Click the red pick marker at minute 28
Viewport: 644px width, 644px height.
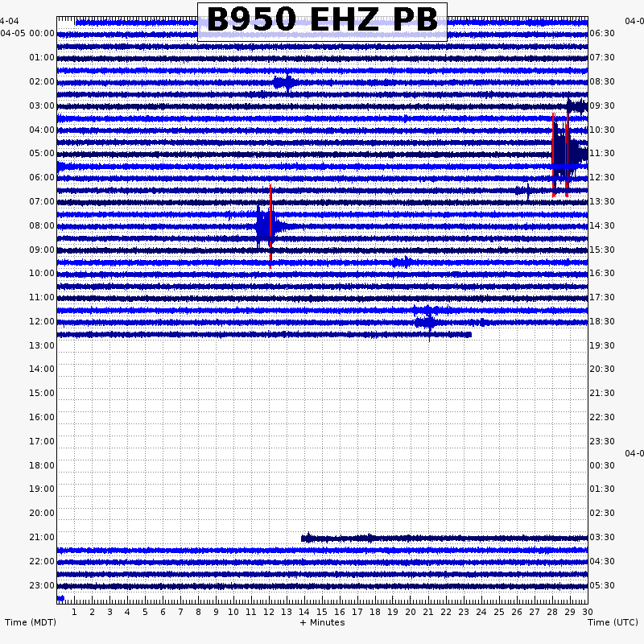coord(554,155)
